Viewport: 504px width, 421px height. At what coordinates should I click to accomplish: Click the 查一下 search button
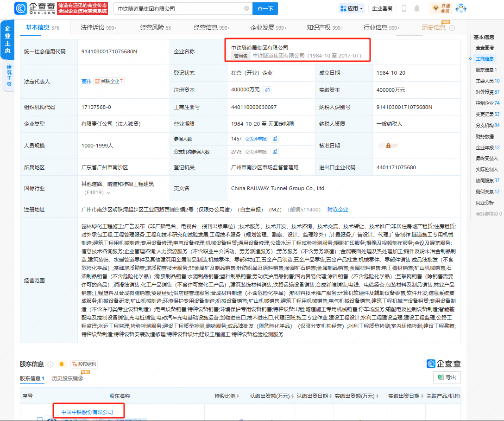pyautogui.click(x=265, y=9)
